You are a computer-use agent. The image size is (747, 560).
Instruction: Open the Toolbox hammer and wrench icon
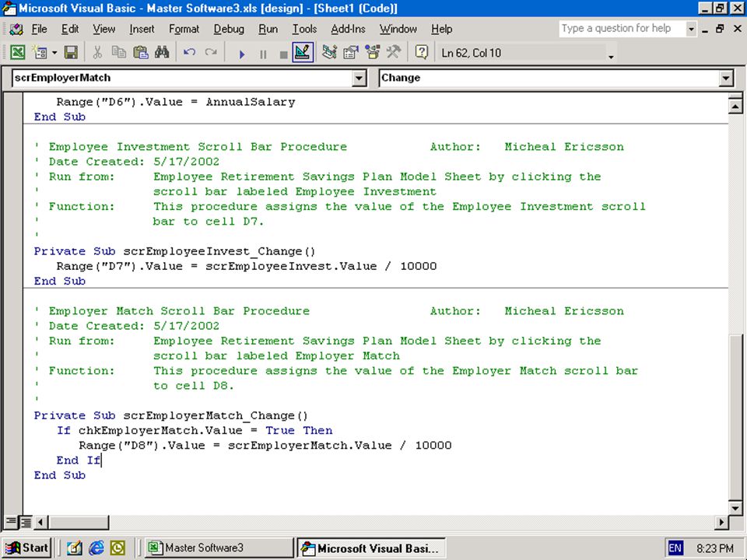click(394, 52)
